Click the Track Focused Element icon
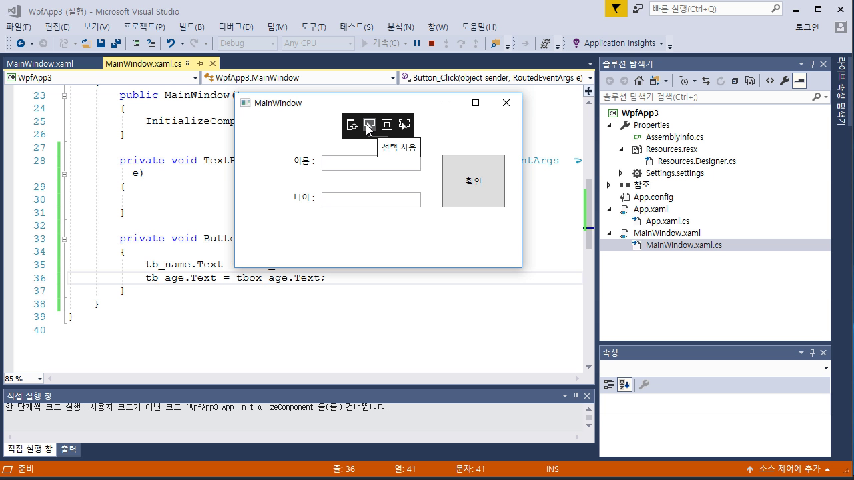This screenshot has height=480, width=854. [404, 125]
